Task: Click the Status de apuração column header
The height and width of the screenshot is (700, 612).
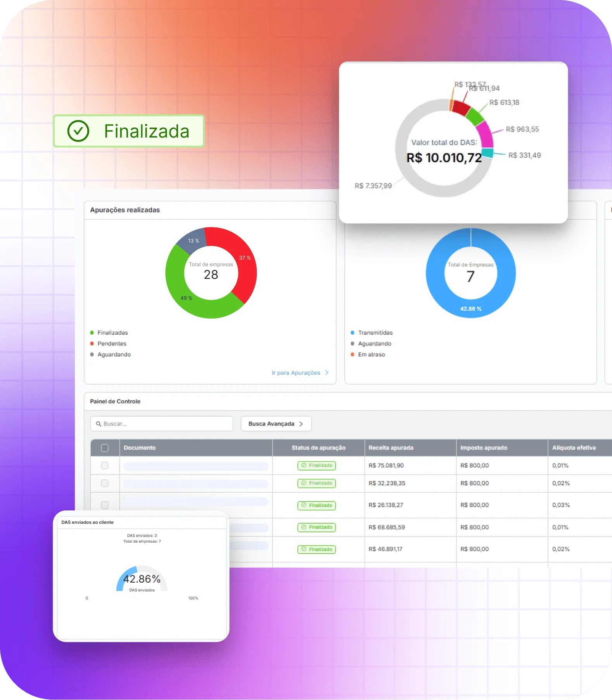Action: [318, 448]
